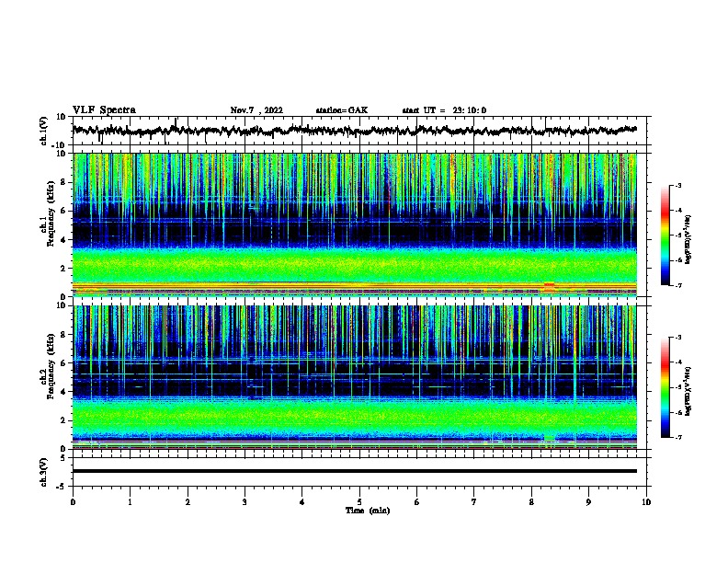
Task: Click the "start UT = 23:10:0" header text
Action: [x=444, y=110]
